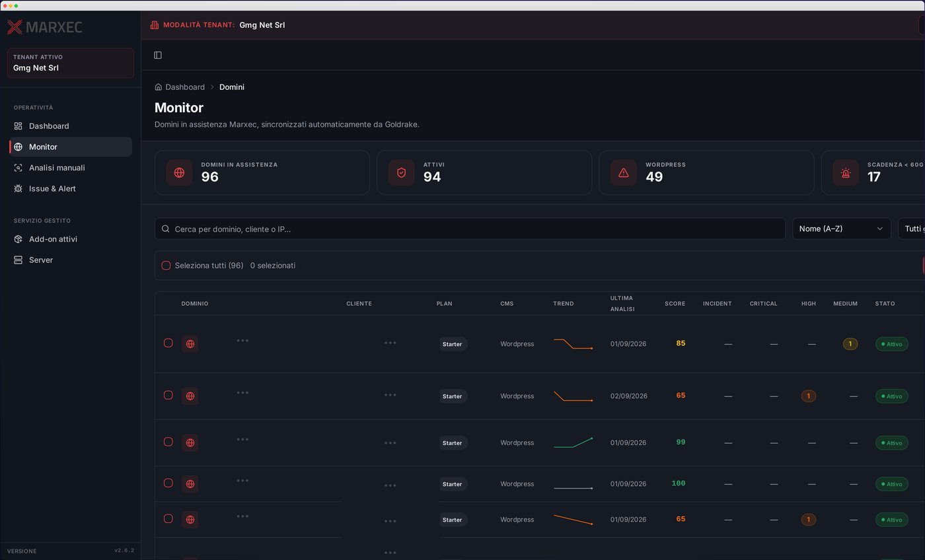Click the Dashboard breadcrumb link
The height and width of the screenshot is (560, 925).
pyautogui.click(x=185, y=87)
